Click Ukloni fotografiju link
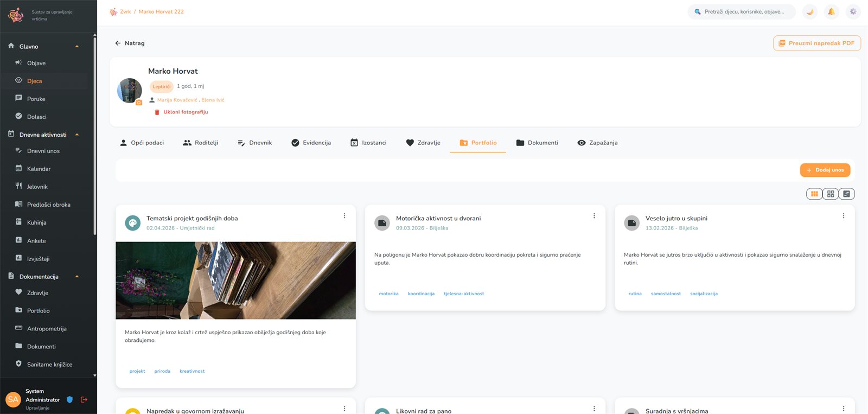The height and width of the screenshot is (414, 868). click(181, 112)
